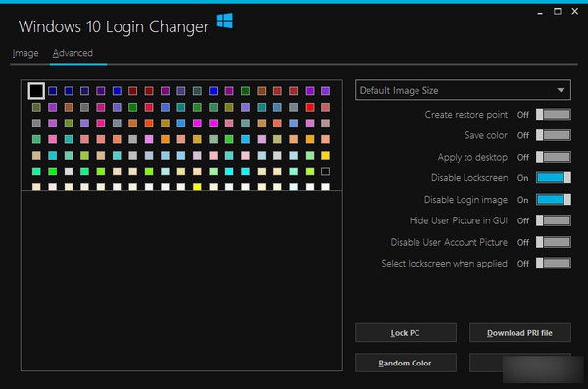
Task: Choose the bright yellow swatch in bottom row
Action: pos(197,187)
